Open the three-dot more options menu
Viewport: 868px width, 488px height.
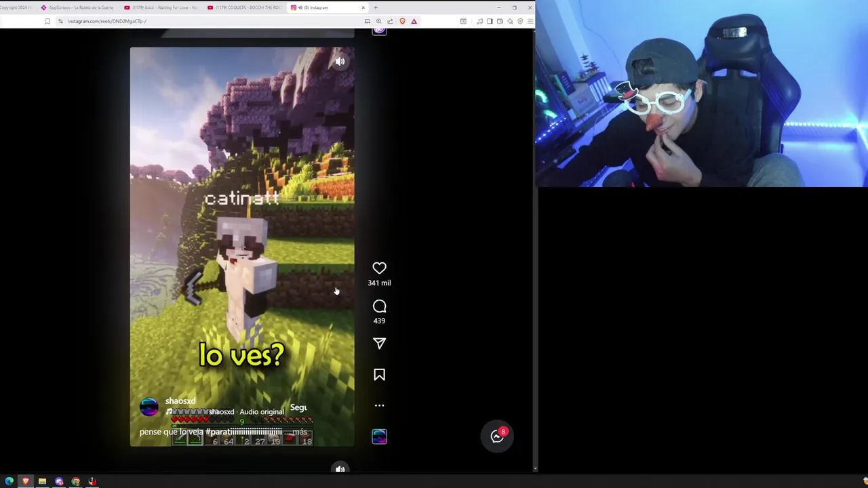point(379,405)
